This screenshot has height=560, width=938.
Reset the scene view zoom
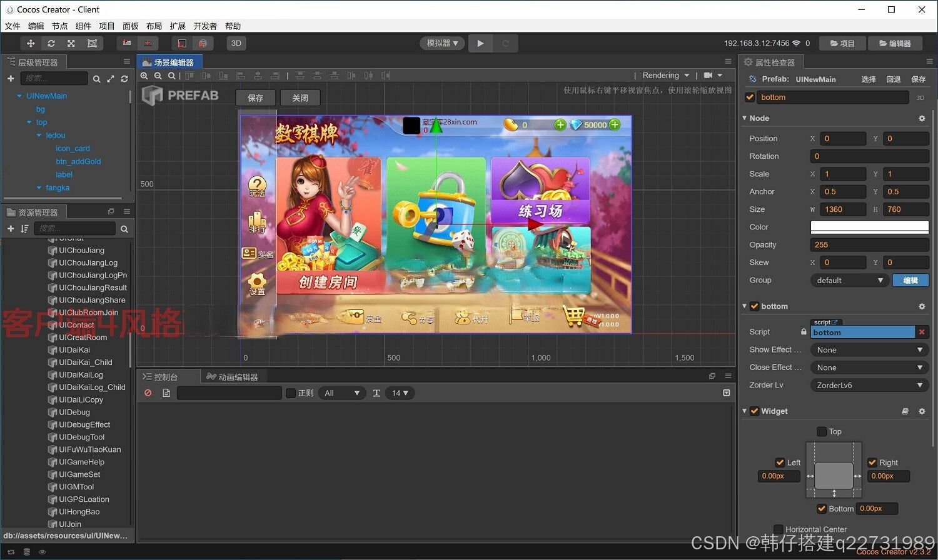pyautogui.click(x=171, y=76)
